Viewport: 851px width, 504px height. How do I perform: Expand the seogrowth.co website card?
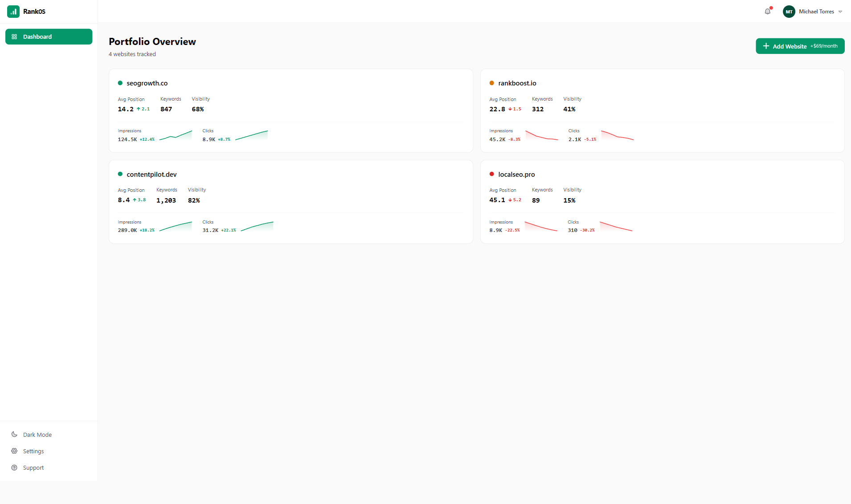tap(290, 111)
